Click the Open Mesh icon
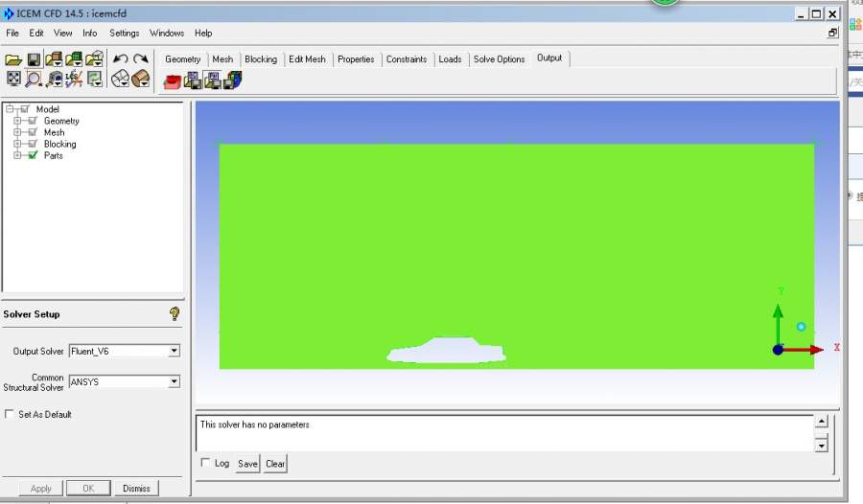 [x=74, y=58]
